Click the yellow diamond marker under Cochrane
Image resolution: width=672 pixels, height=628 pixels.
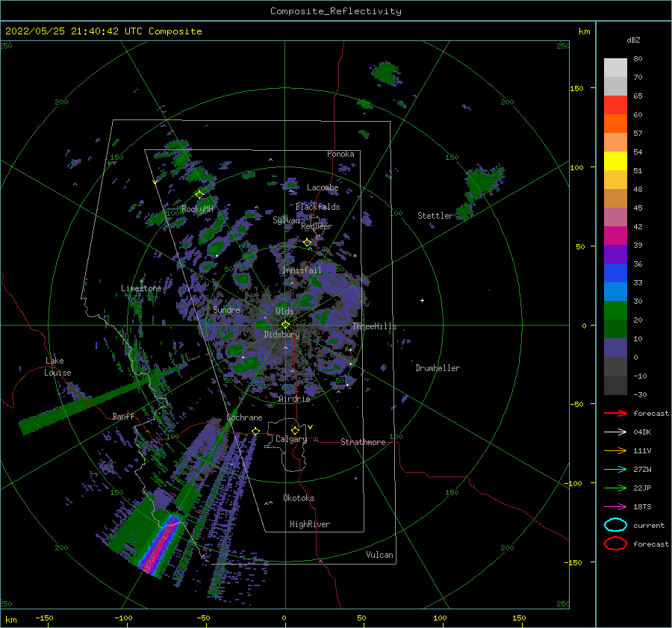click(256, 431)
